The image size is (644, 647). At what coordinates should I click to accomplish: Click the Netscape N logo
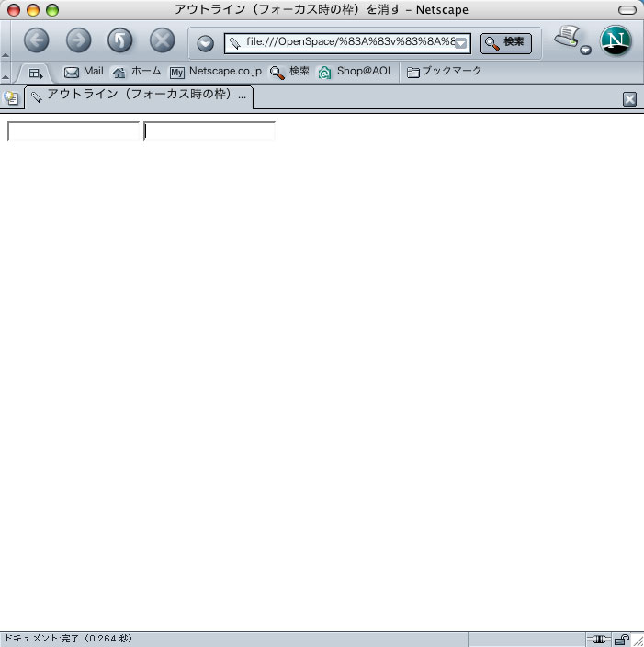(x=616, y=40)
